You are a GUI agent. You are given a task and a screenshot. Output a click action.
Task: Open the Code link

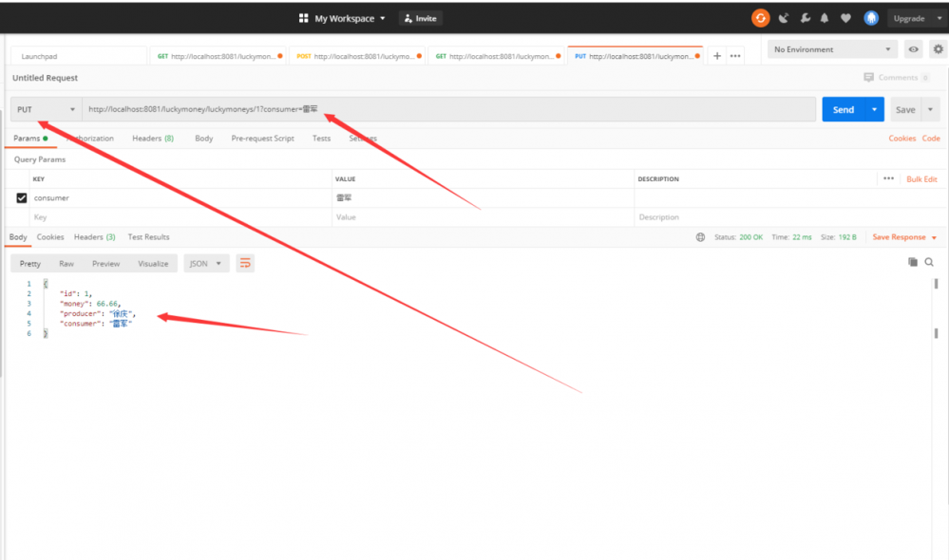click(x=931, y=138)
